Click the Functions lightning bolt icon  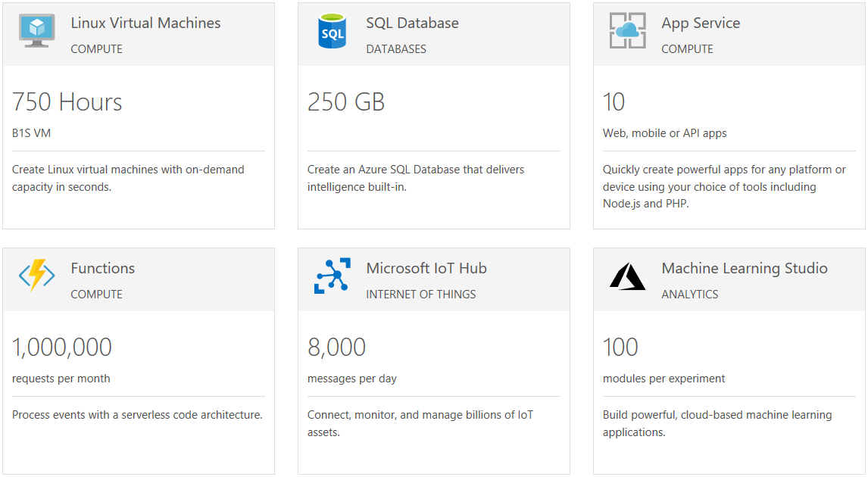click(x=37, y=276)
